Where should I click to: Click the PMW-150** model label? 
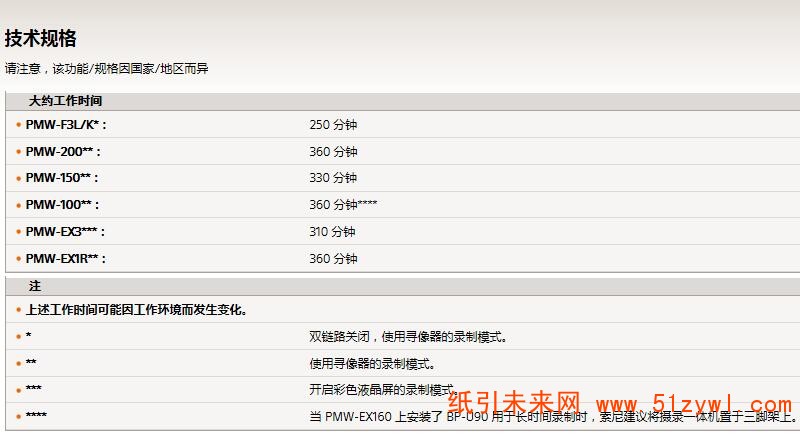point(62,178)
